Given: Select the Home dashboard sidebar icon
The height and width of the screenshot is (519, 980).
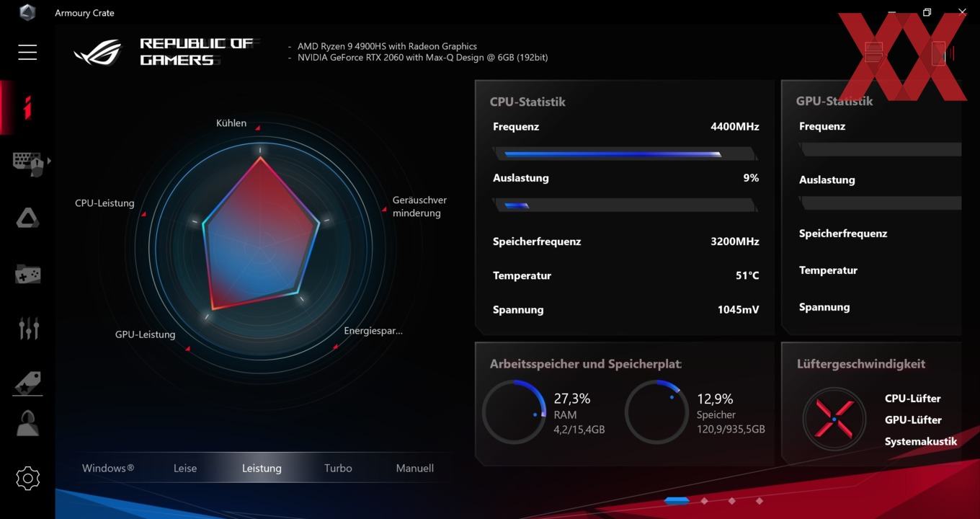Looking at the screenshot, I should click(27, 107).
